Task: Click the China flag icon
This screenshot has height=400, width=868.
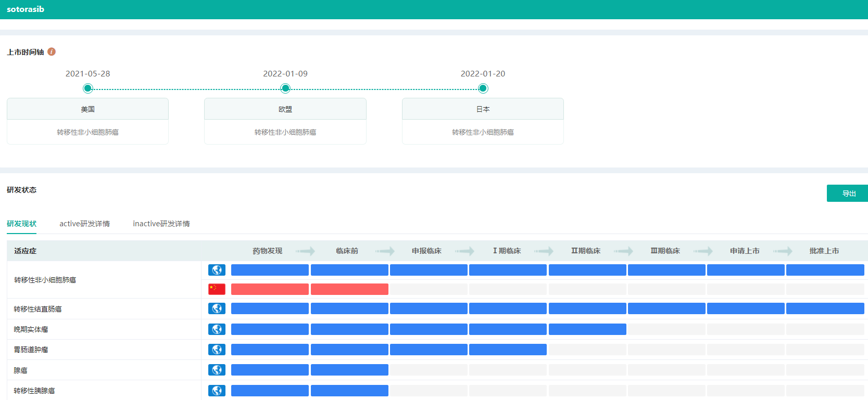Action: coord(217,289)
